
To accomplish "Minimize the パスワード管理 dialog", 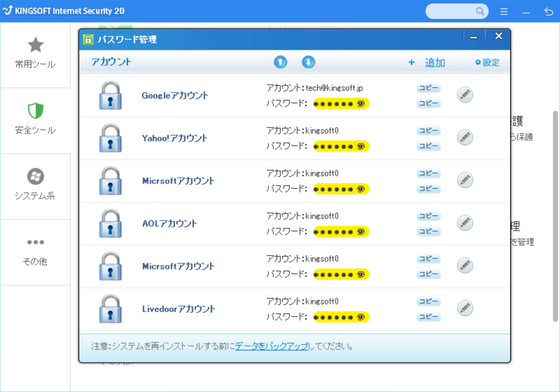I will pos(474,37).
